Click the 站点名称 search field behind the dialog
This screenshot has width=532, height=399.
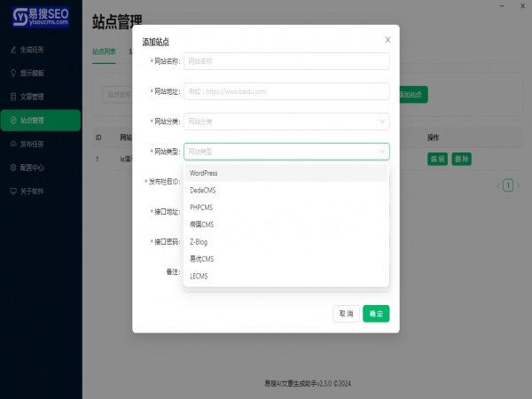(118, 94)
